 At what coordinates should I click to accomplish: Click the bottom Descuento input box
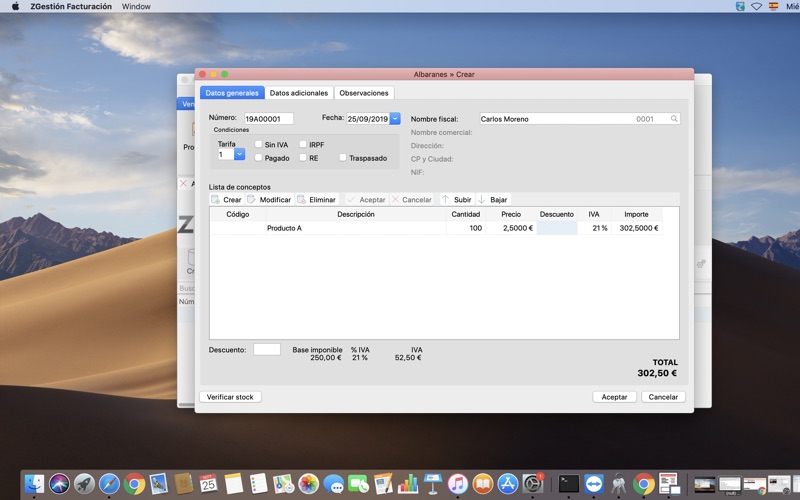click(267, 349)
